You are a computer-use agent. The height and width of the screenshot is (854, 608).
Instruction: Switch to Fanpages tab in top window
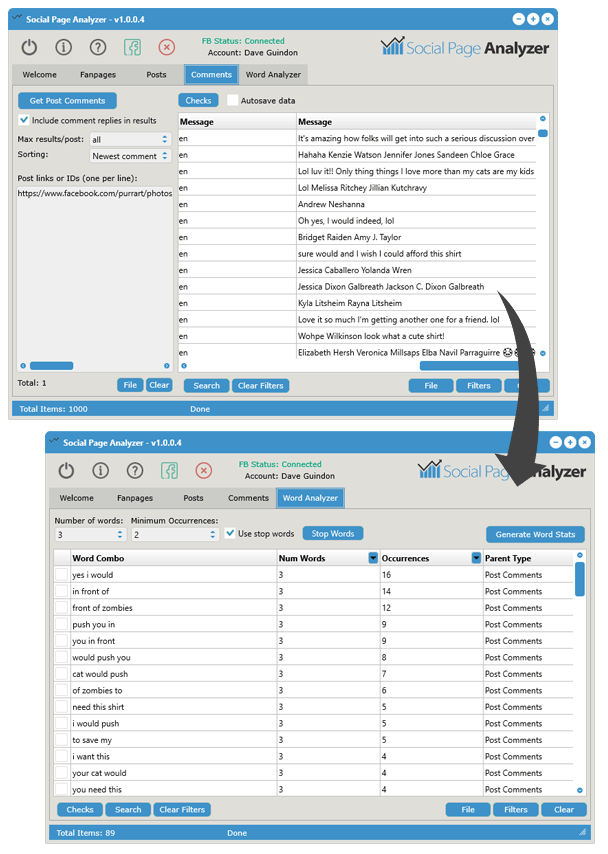click(x=98, y=75)
